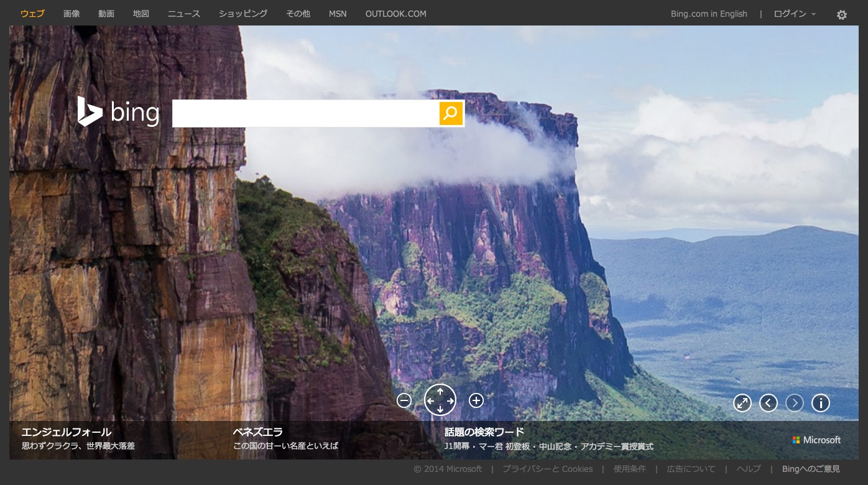Open the ニュース tab
The height and width of the screenshot is (485, 868).
pos(183,14)
